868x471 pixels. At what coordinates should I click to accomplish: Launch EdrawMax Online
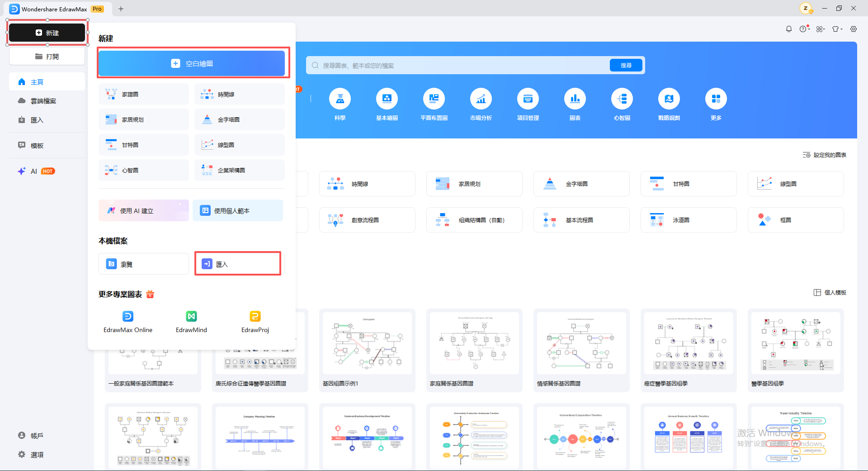point(128,322)
